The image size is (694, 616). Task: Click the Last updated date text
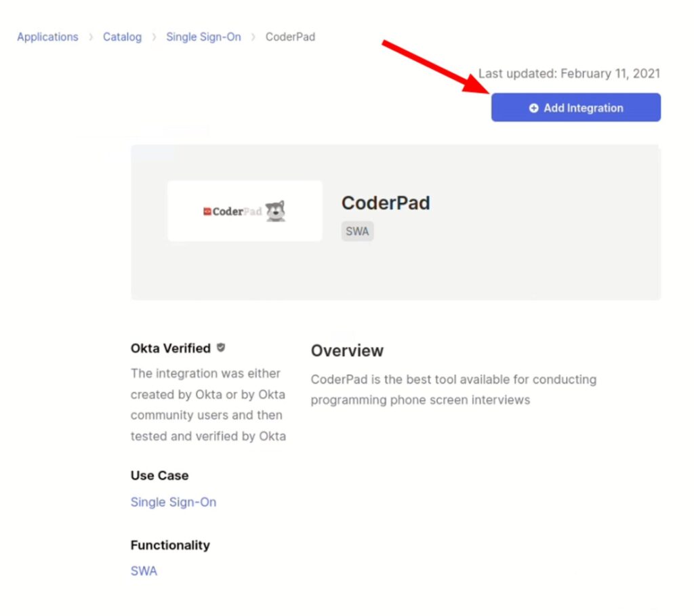click(569, 73)
